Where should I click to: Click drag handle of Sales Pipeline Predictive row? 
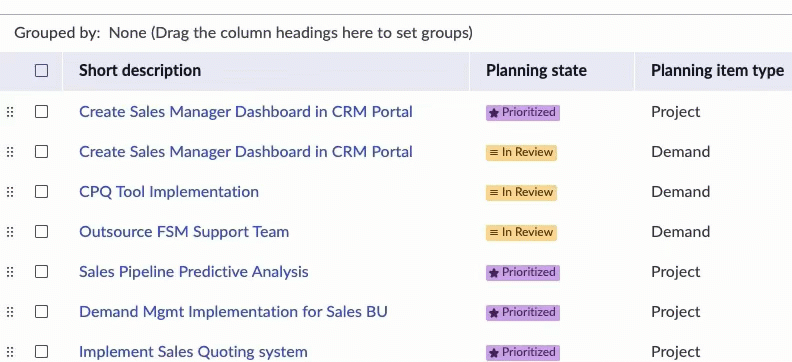10,272
